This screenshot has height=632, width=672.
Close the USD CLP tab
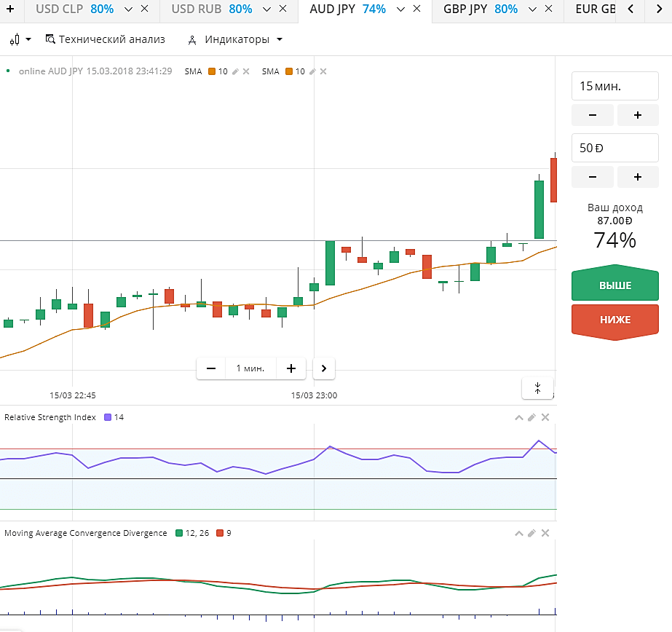[x=144, y=9]
